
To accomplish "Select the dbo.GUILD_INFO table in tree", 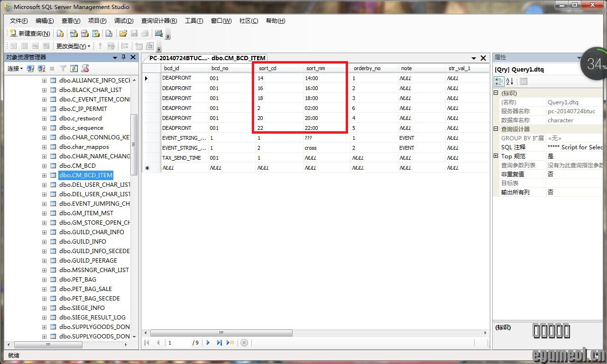I will tap(83, 242).
